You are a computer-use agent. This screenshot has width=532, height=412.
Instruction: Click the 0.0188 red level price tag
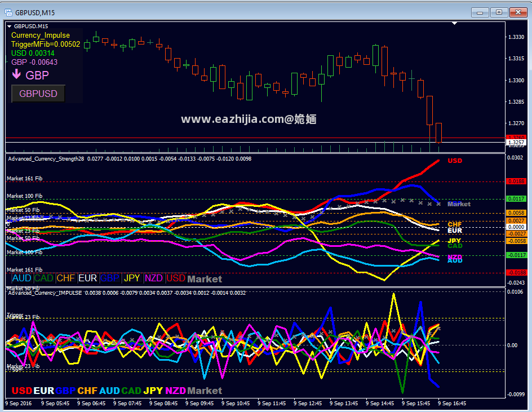click(516, 181)
